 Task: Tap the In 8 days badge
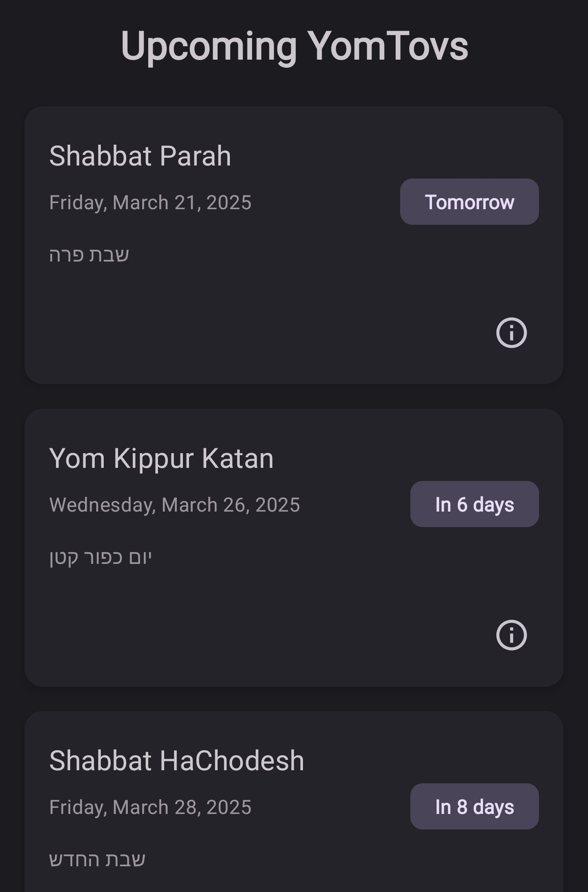point(474,806)
